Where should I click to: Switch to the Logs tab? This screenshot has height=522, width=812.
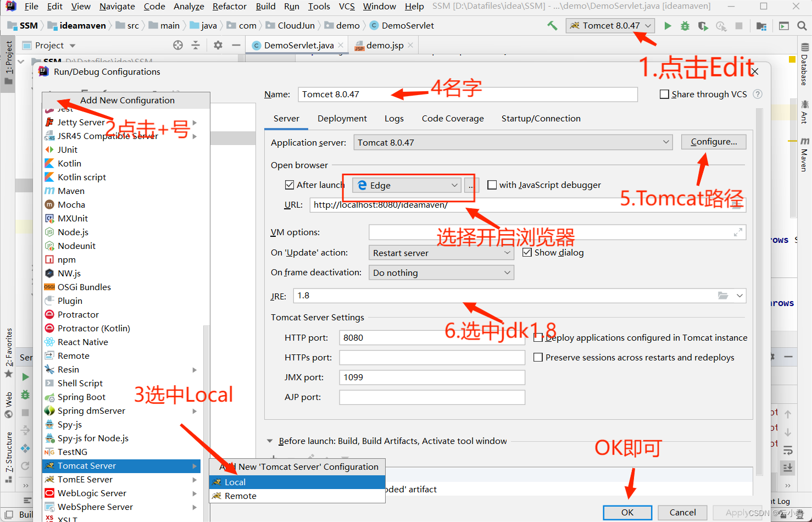click(x=394, y=118)
